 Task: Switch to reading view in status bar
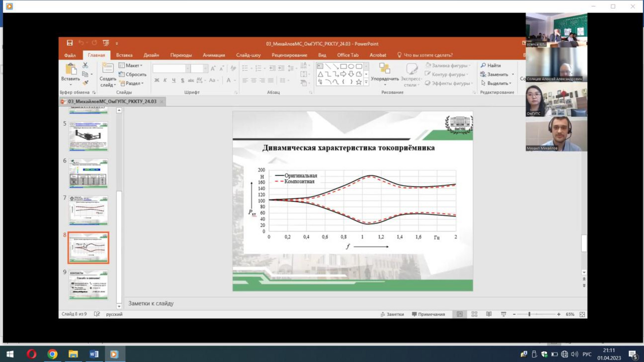coord(488,314)
